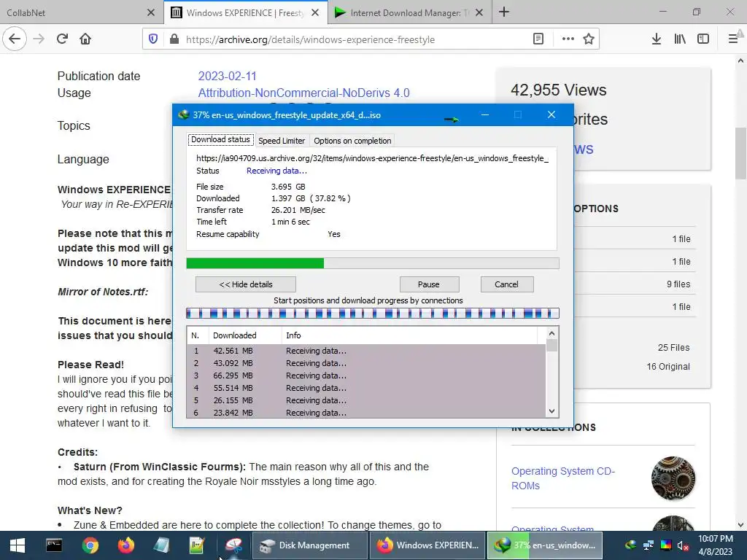The image size is (747, 560).
Task: Close the CollabNet tab
Action: pos(151,13)
